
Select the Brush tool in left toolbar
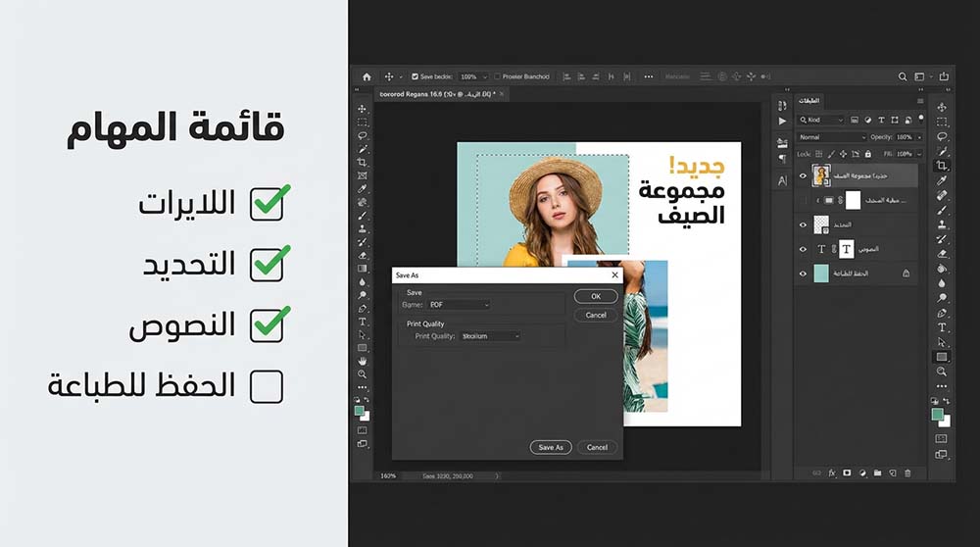coord(363,216)
